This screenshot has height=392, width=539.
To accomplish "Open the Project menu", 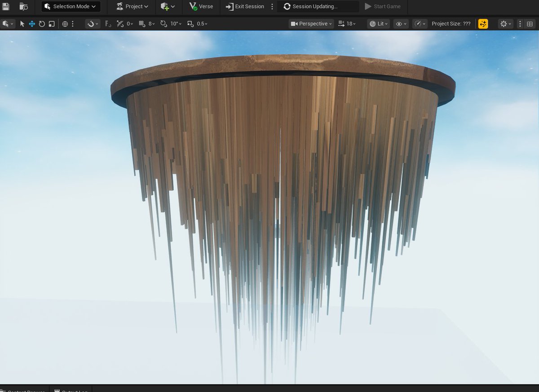I will 132,6.
